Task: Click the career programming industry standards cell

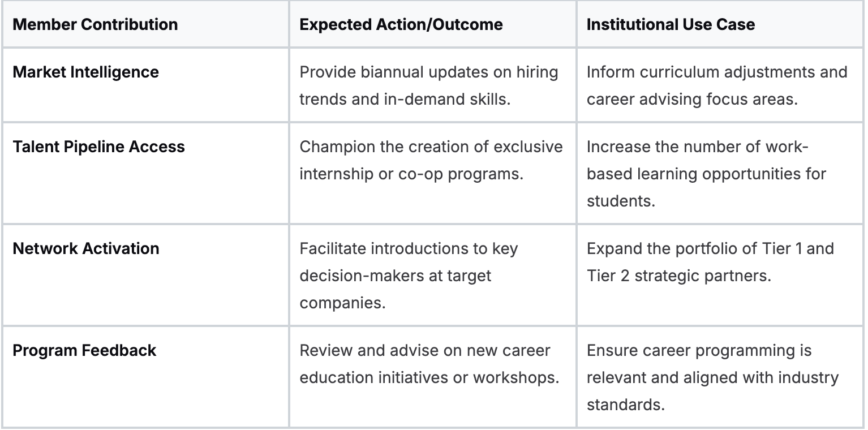Action: 712,377
